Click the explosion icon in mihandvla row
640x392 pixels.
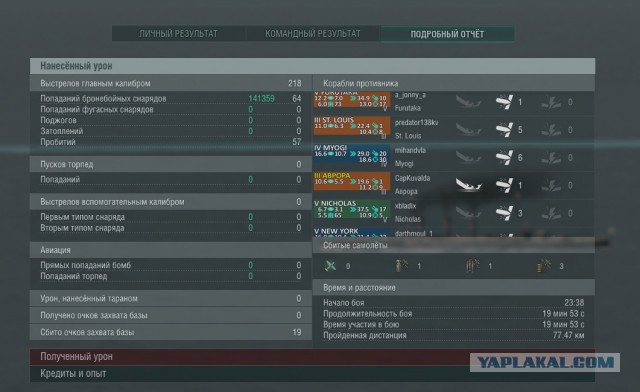(551, 158)
